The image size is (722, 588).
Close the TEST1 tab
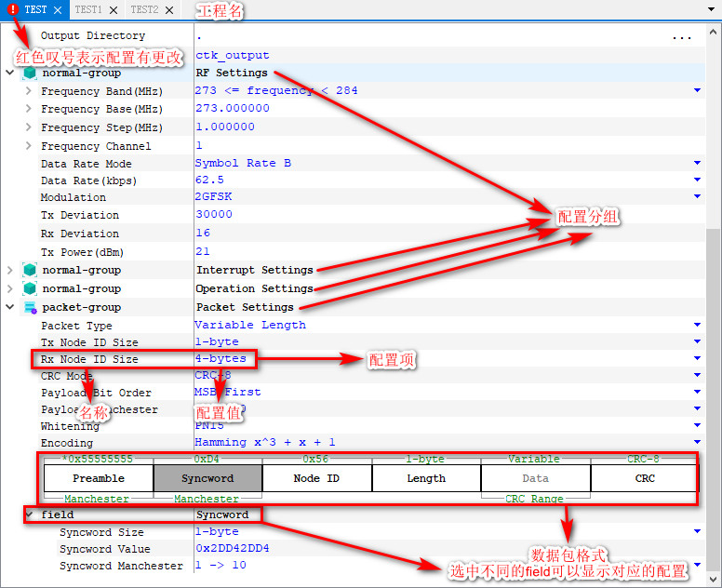pyautogui.click(x=113, y=10)
